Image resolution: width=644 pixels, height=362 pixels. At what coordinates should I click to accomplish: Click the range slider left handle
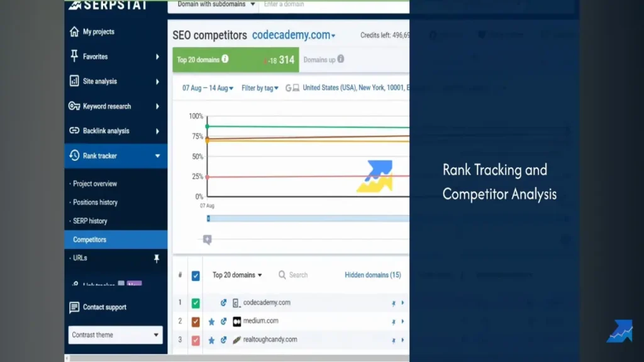[208, 218]
